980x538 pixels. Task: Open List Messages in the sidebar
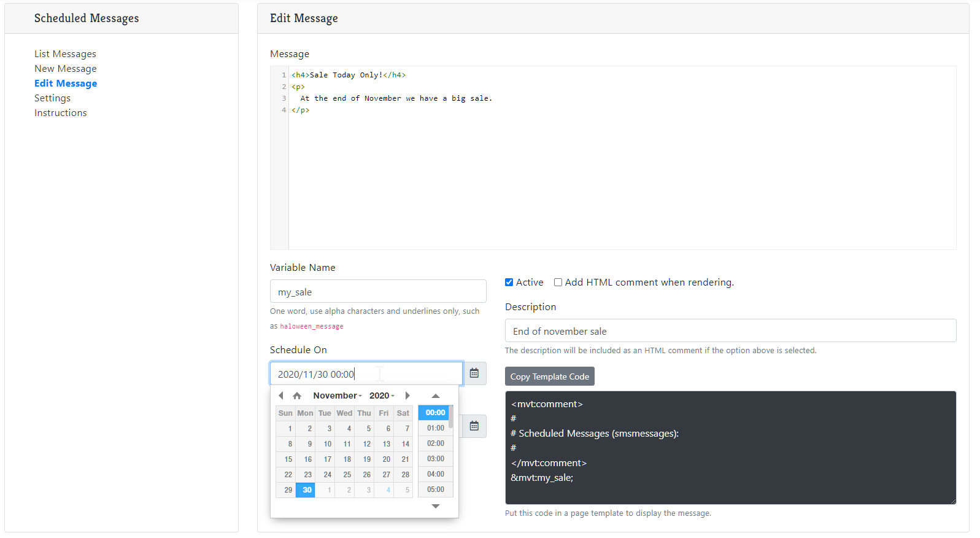[65, 54]
